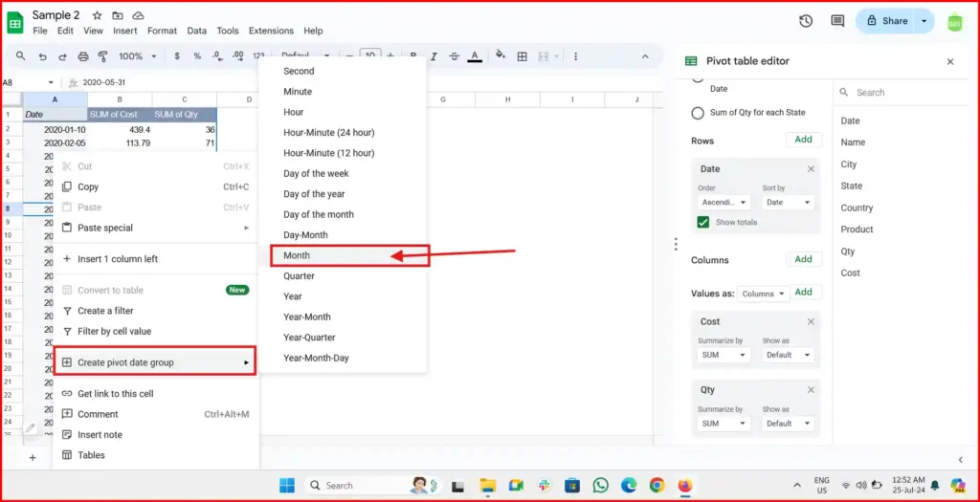This screenshot has height=502, width=980.
Task: Open the Date Order Ascending dropdown
Action: click(724, 203)
